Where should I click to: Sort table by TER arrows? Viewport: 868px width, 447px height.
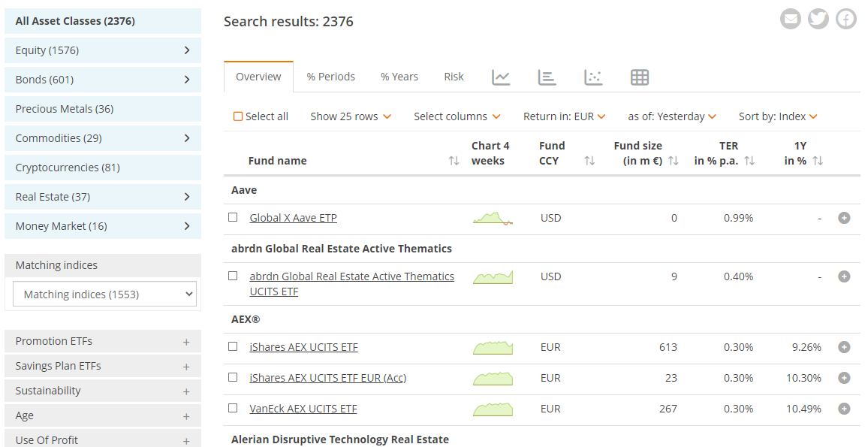(749, 161)
